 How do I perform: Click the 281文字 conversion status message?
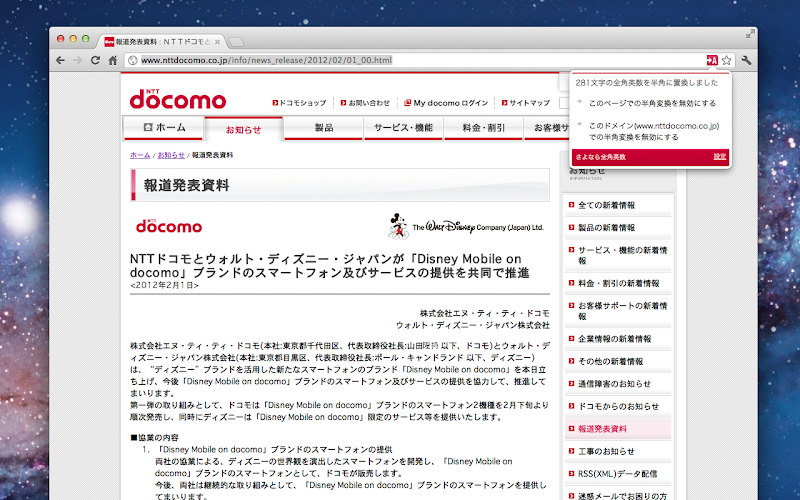click(x=646, y=83)
